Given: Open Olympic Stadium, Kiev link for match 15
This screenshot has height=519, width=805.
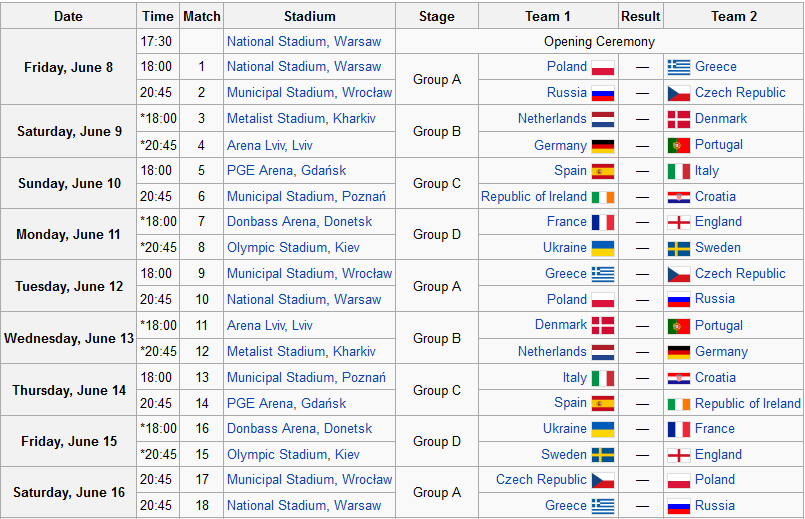Looking at the screenshot, I should [x=293, y=455].
